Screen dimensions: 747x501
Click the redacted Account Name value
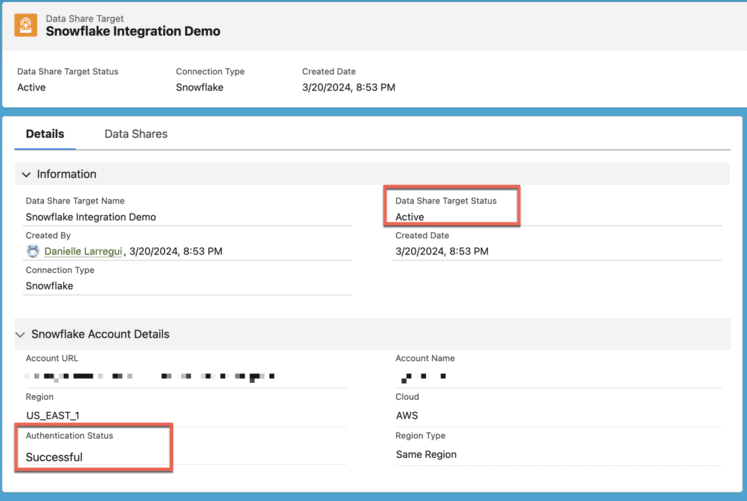422,377
